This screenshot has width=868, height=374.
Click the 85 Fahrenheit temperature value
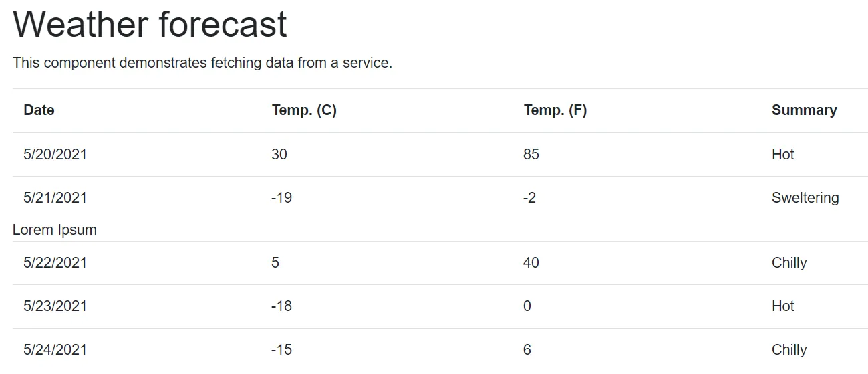click(x=531, y=155)
